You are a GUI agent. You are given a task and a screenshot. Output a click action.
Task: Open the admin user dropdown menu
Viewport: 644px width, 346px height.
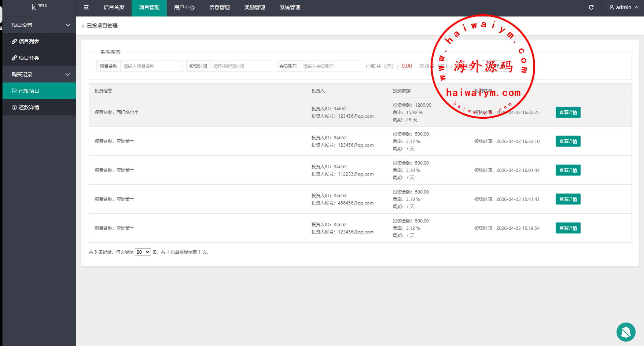coord(623,7)
